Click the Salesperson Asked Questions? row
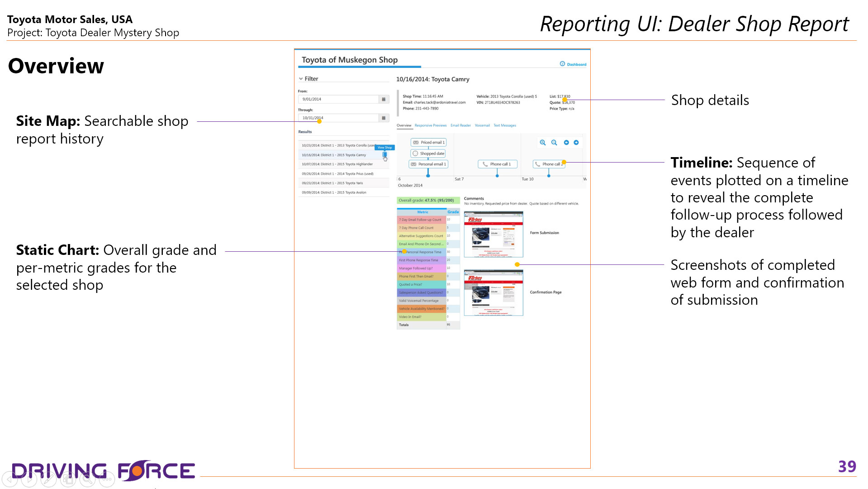 tap(428, 292)
